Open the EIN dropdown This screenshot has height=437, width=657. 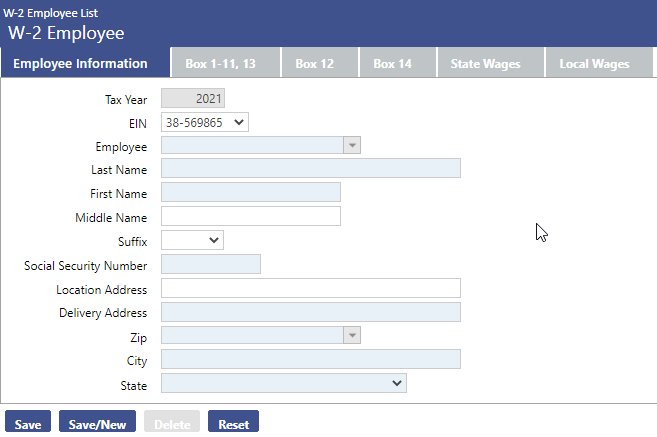pyautogui.click(x=204, y=122)
